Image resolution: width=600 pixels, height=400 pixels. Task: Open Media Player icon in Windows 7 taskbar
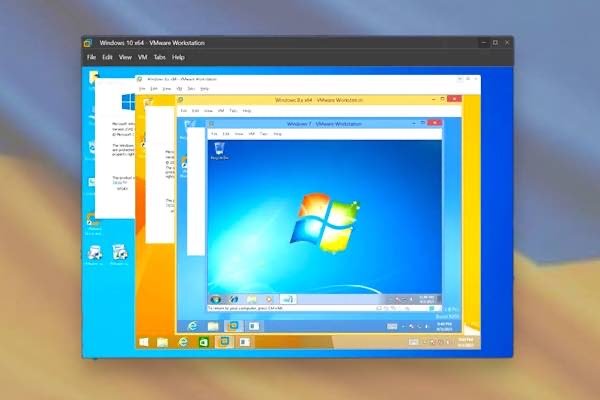coord(269,299)
